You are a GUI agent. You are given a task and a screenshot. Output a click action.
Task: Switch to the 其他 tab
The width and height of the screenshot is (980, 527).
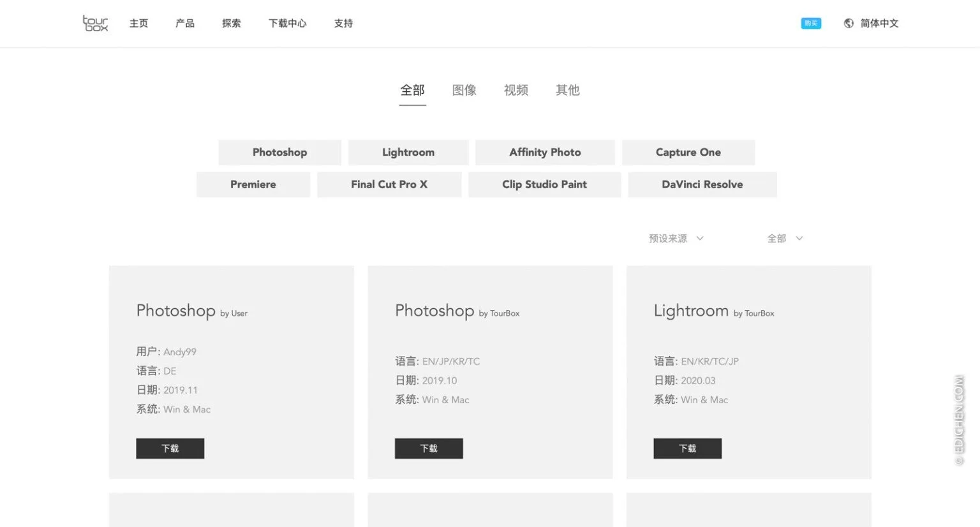tap(568, 91)
